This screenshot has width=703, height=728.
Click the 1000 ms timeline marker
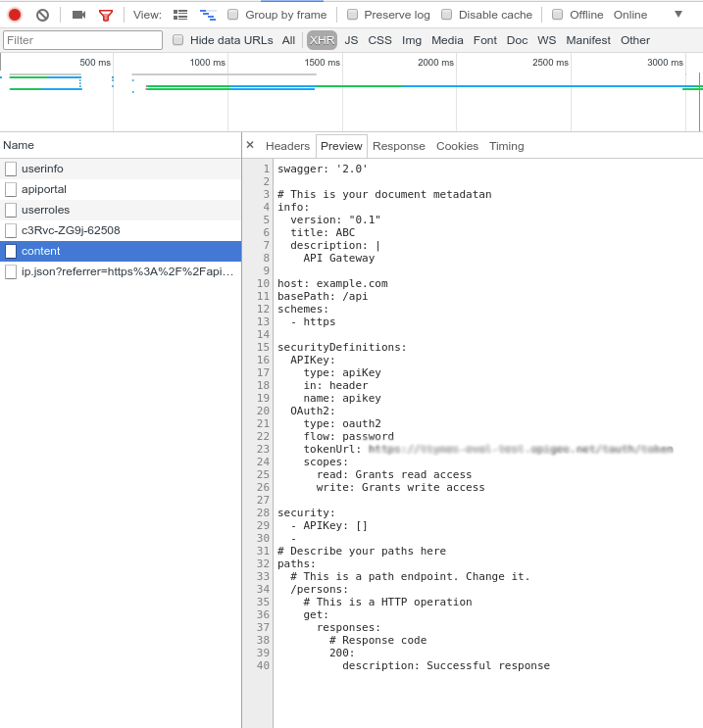click(207, 62)
